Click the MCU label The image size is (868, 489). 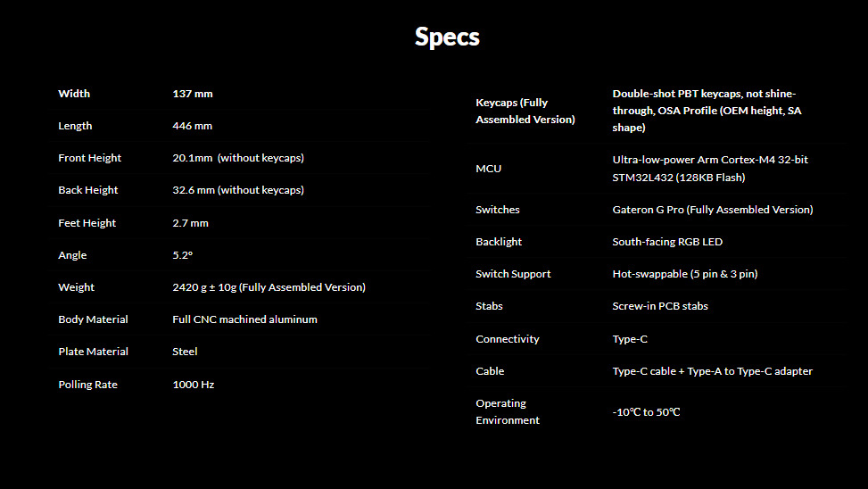488,169
